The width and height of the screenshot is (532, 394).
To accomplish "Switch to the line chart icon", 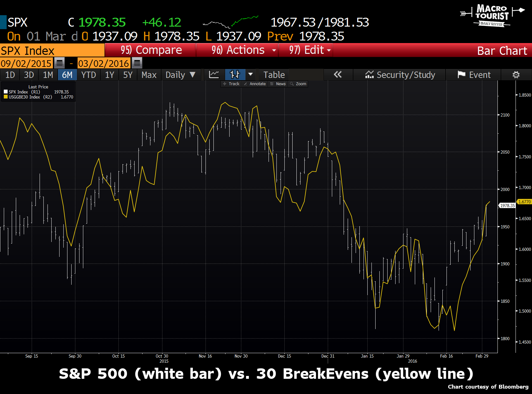I will [x=214, y=75].
